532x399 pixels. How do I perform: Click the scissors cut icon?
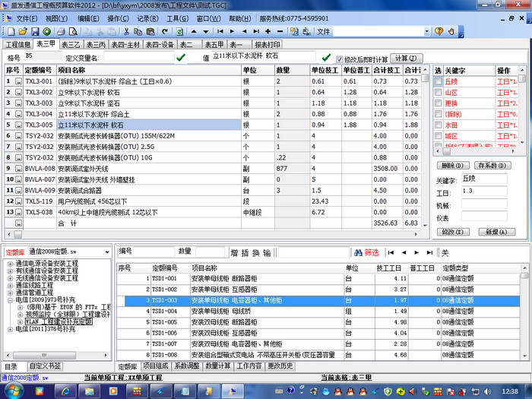pos(127,32)
